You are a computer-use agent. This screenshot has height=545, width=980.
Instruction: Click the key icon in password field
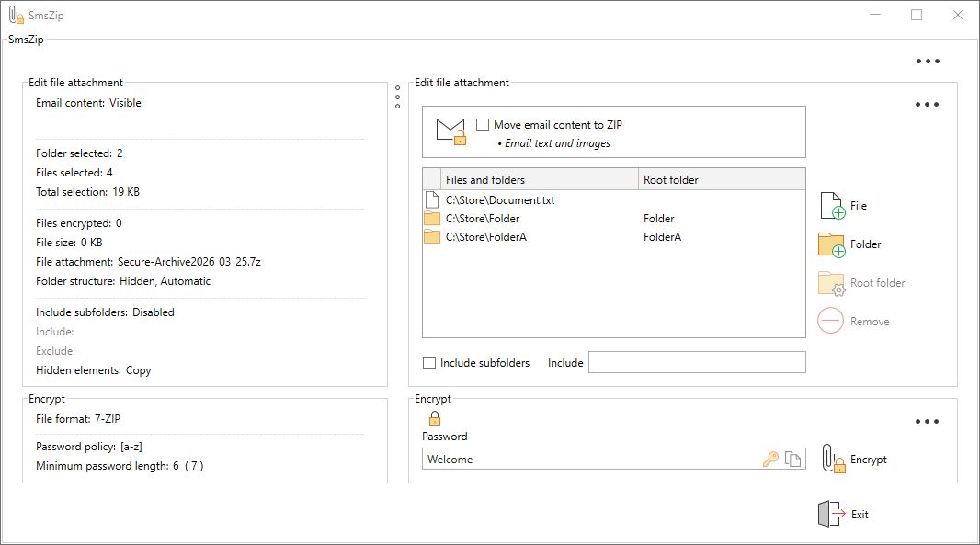(x=771, y=460)
